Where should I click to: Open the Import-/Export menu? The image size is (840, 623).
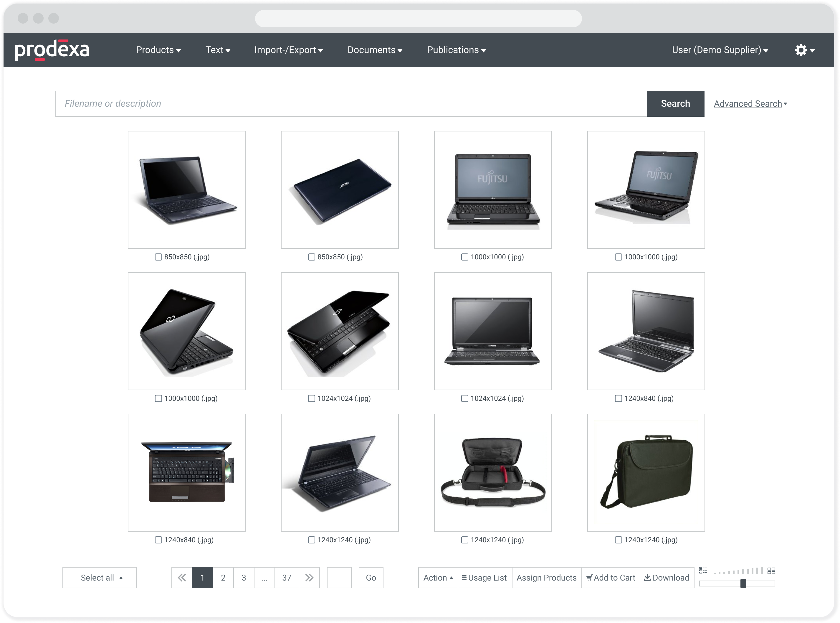pyautogui.click(x=288, y=50)
